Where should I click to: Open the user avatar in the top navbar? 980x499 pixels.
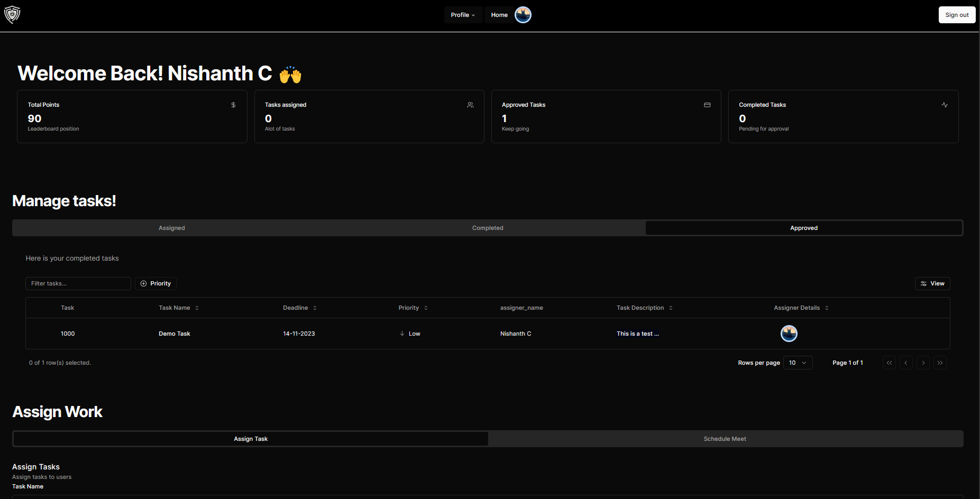tap(523, 15)
